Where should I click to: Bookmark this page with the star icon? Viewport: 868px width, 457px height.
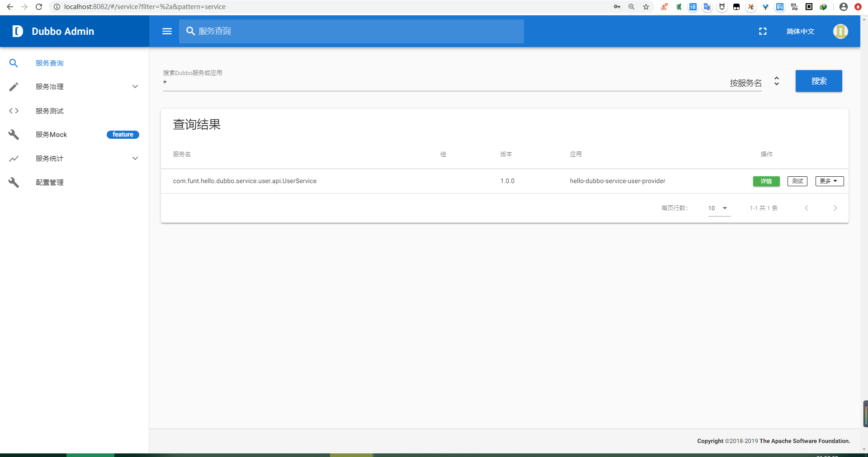(646, 7)
